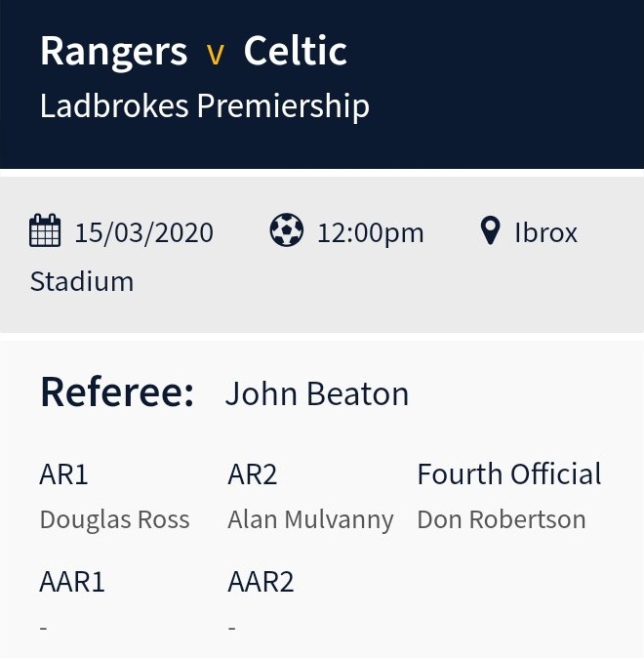644x658 pixels.
Task: Select referee name John Beaton
Action: (x=317, y=394)
